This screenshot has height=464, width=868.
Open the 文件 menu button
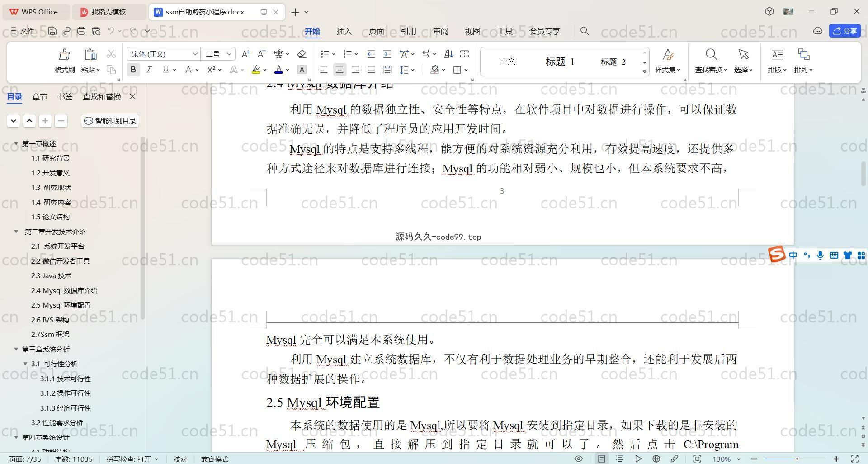pyautogui.click(x=23, y=31)
